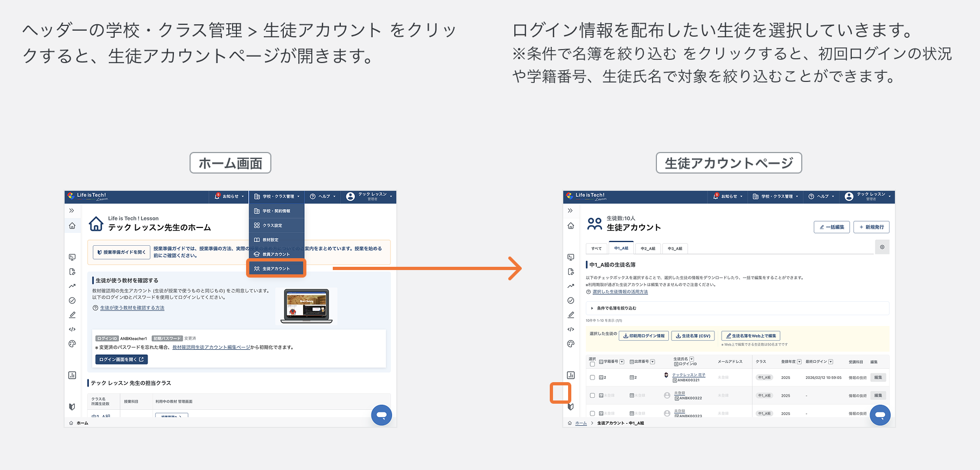Open the お知らせ dropdown in the home screen header

(229, 197)
